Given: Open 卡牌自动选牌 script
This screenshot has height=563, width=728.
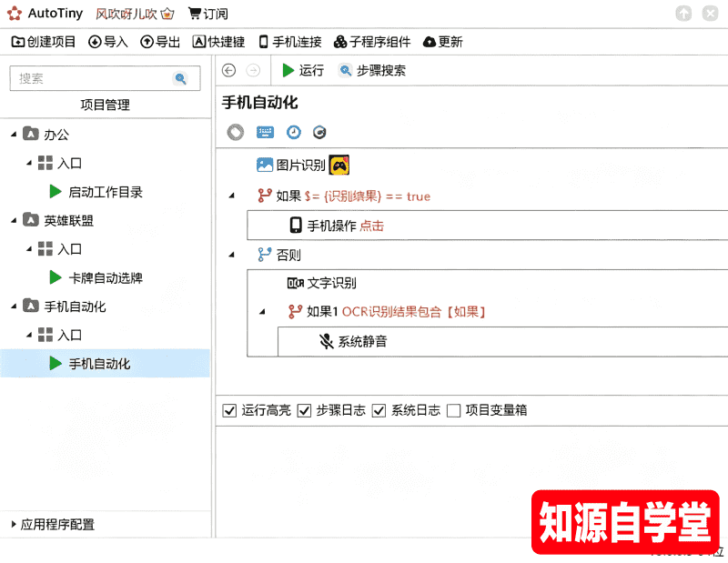Looking at the screenshot, I should pos(106,277).
